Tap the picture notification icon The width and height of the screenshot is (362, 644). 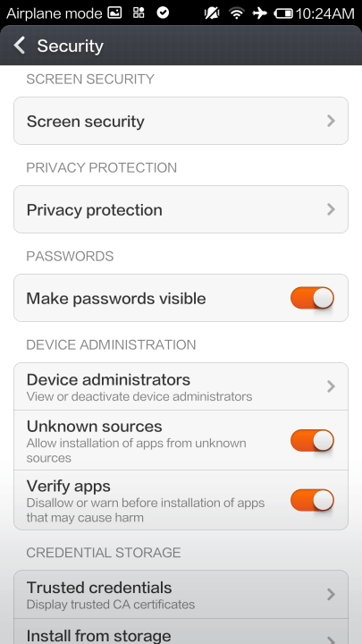pyautogui.click(x=114, y=13)
